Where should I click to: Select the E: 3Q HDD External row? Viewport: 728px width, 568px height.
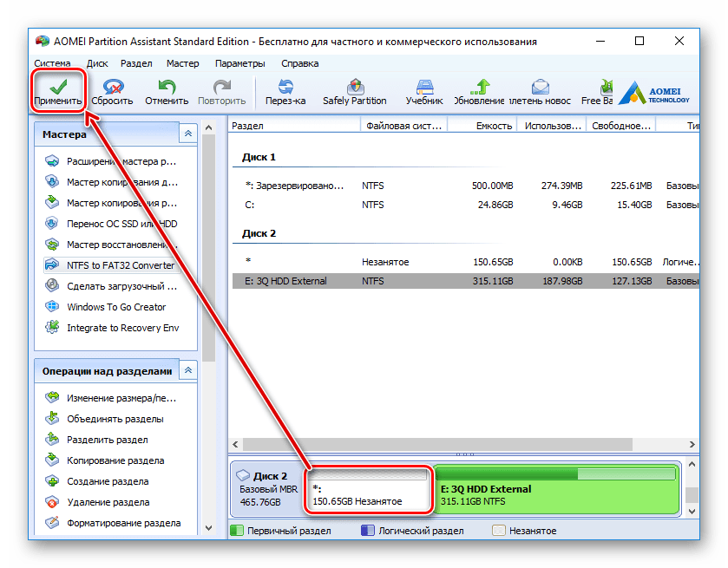click(x=466, y=281)
